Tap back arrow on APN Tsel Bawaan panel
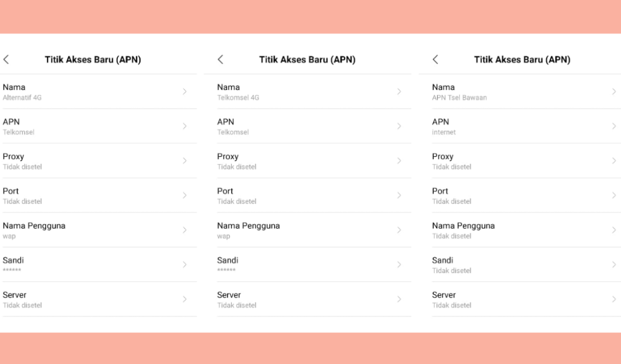 [435, 59]
